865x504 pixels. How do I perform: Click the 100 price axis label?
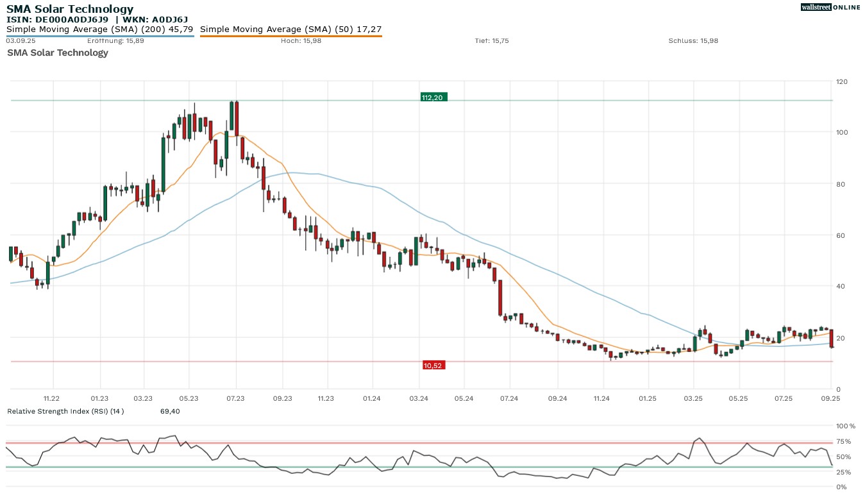click(841, 133)
